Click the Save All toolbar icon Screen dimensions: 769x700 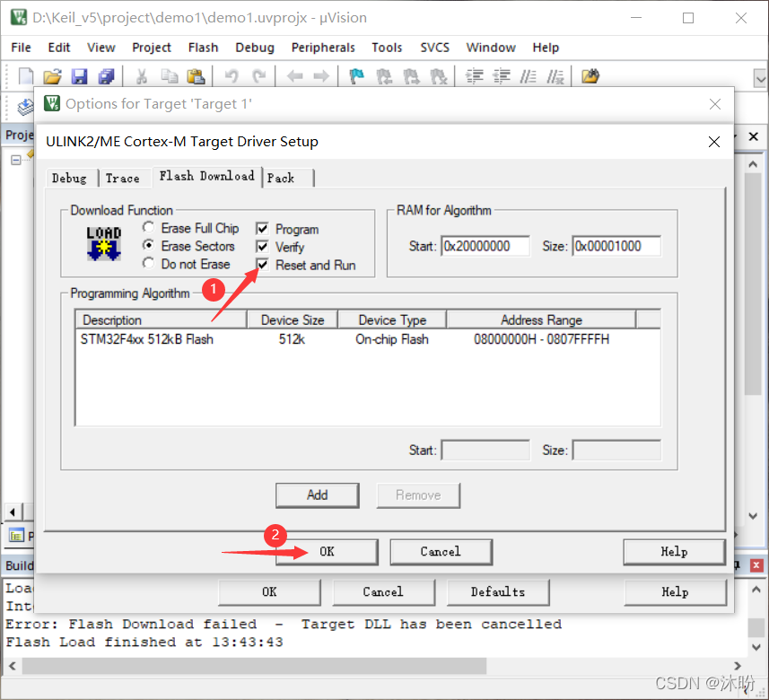click(106, 76)
